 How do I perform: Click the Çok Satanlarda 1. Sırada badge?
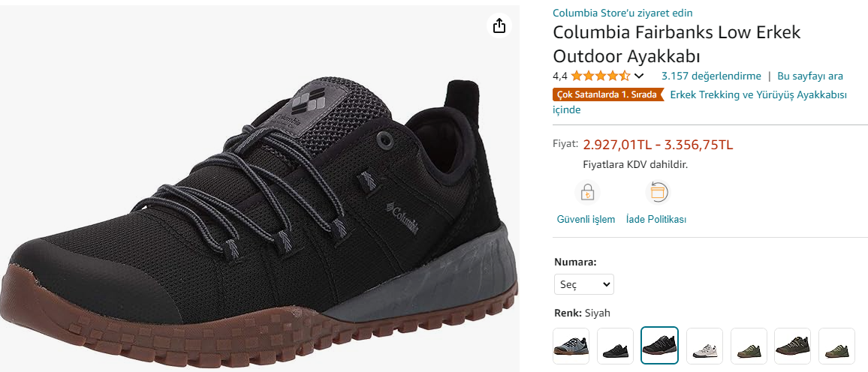607,95
